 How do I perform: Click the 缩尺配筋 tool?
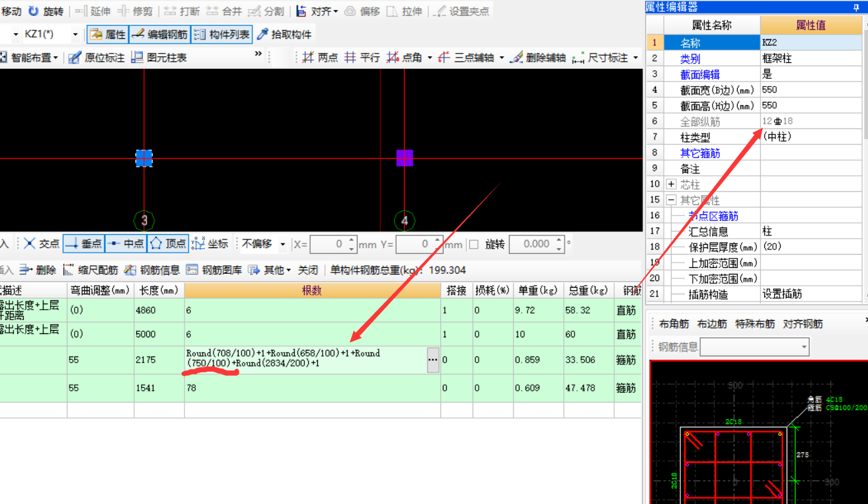(91, 270)
